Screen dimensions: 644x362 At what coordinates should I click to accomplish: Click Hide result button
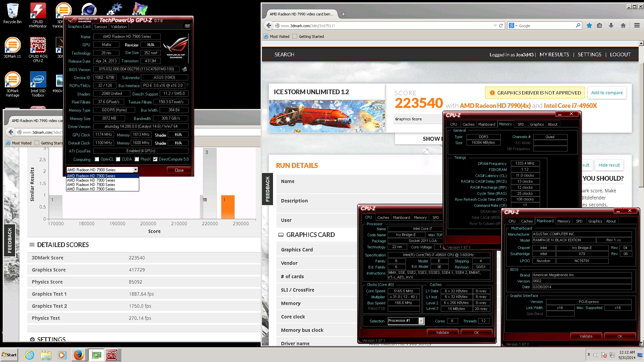pyautogui.click(x=609, y=165)
